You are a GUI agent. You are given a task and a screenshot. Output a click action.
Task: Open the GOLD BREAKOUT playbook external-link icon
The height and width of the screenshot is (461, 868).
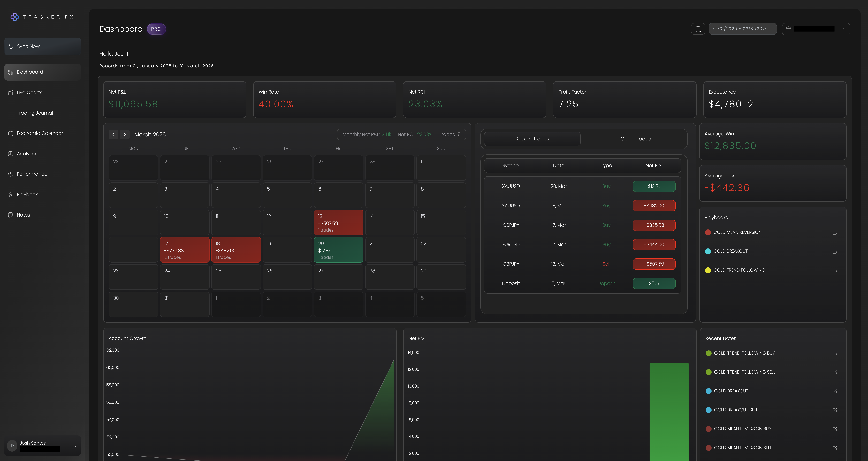pyautogui.click(x=835, y=251)
